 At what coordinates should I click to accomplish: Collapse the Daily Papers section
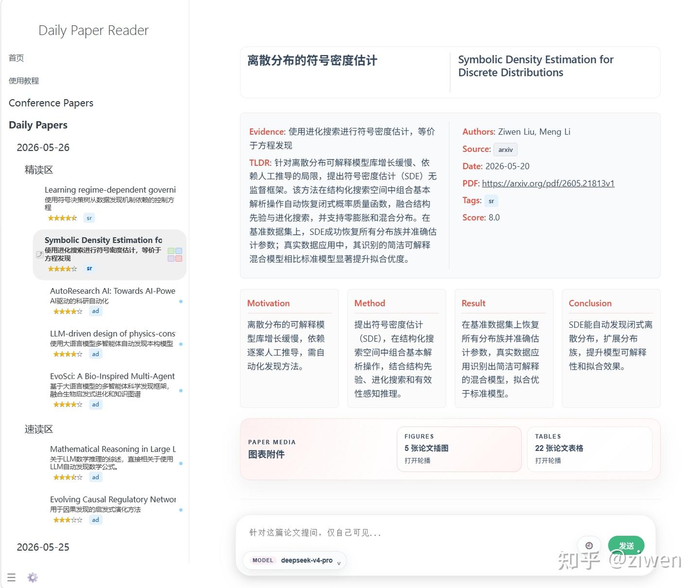click(38, 125)
